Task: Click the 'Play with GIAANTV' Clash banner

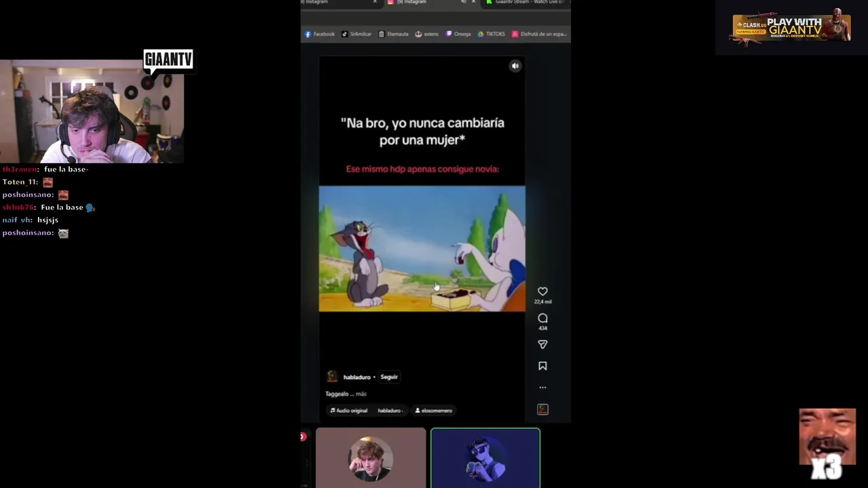Action: point(791,28)
